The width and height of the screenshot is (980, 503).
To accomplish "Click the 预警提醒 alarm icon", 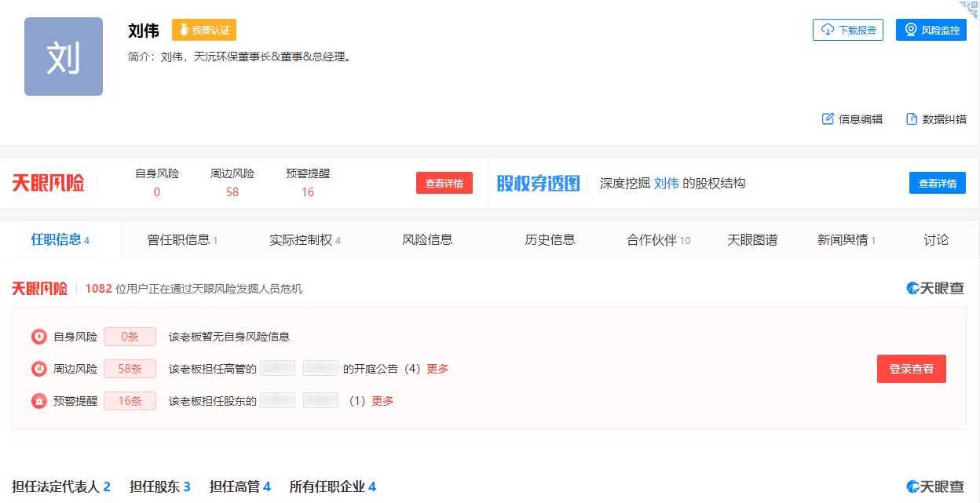I will tap(39, 401).
